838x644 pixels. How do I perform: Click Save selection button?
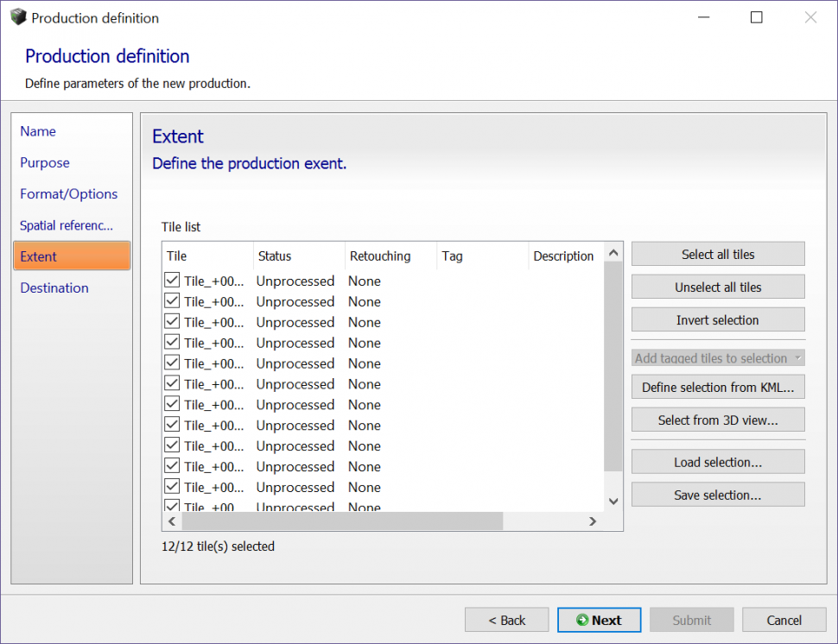pos(718,495)
